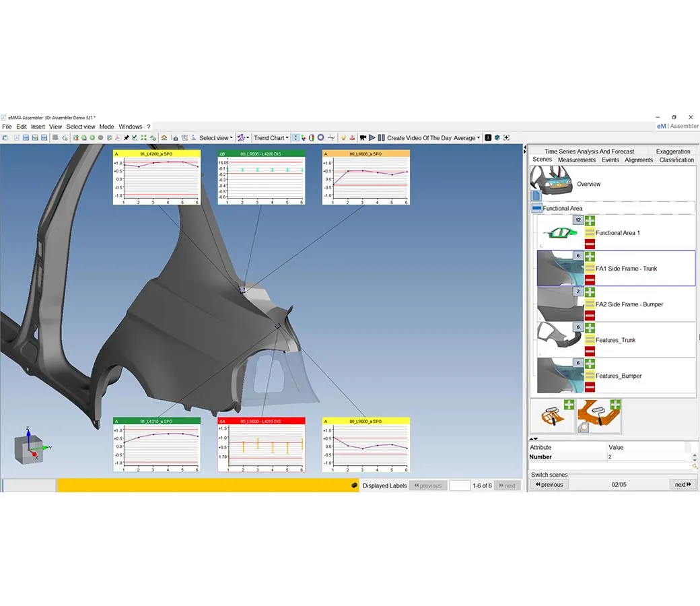Screen dimensions: 700x606
Task: Expand the Average dropdown in toolbar
Action: pyautogui.click(x=466, y=138)
